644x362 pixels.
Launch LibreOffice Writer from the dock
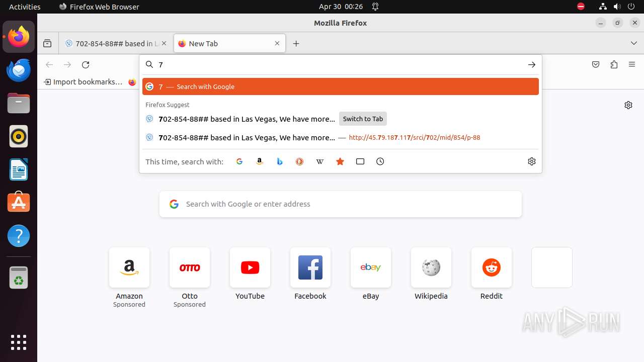point(19,169)
